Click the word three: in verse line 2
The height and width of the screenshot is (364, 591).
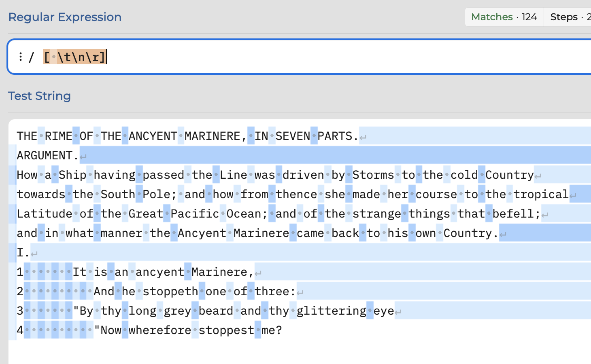pyautogui.click(x=275, y=291)
